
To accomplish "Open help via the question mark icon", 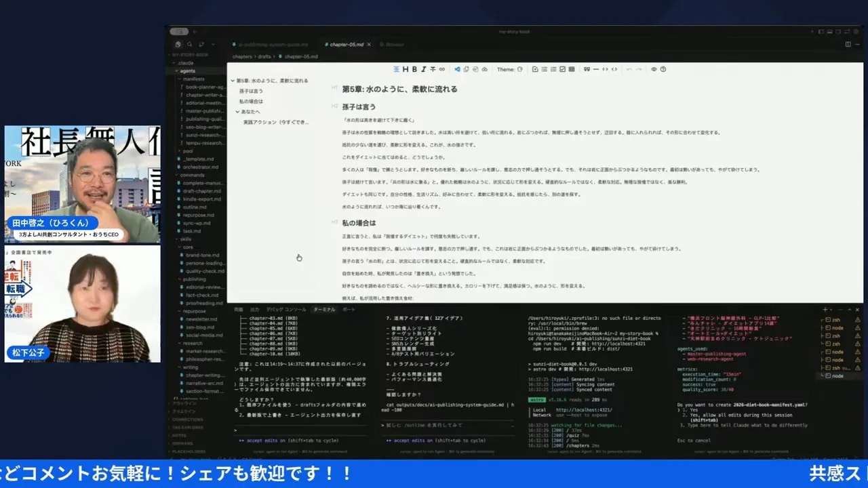I will click(662, 69).
